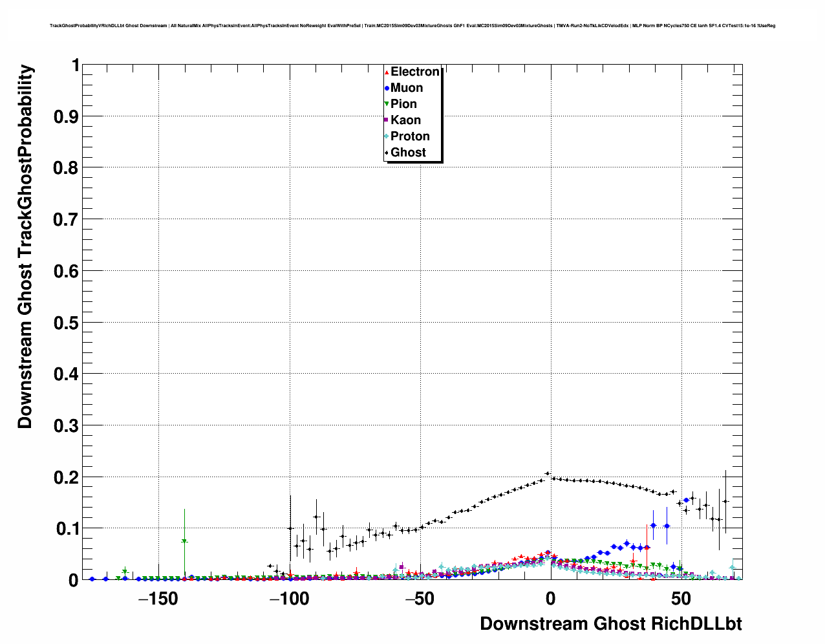825x644 pixels.
Task: Click the −100 tick label on x-axis
Action: [x=288, y=599]
